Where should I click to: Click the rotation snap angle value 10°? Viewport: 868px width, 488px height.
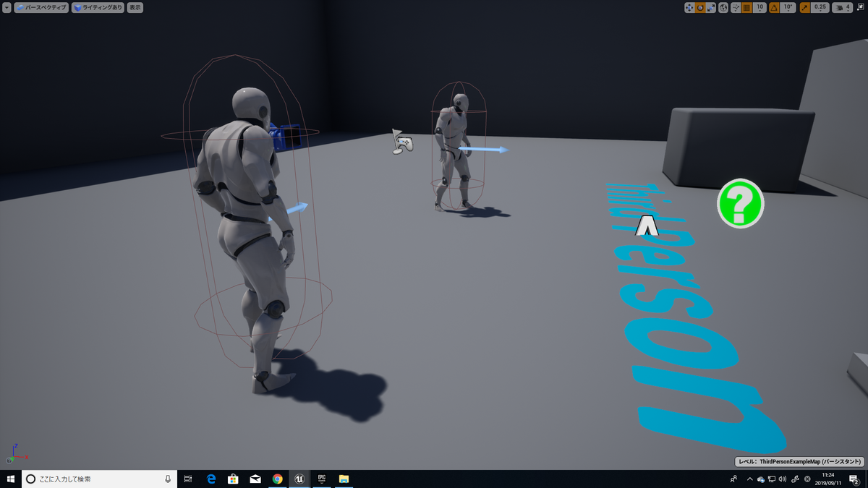pyautogui.click(x=788, y=7)
